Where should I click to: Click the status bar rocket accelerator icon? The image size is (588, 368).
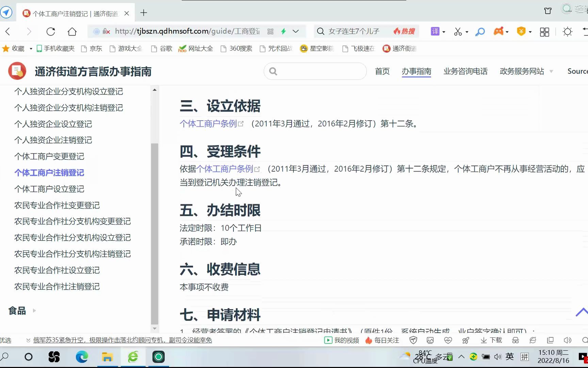[465, 340]
